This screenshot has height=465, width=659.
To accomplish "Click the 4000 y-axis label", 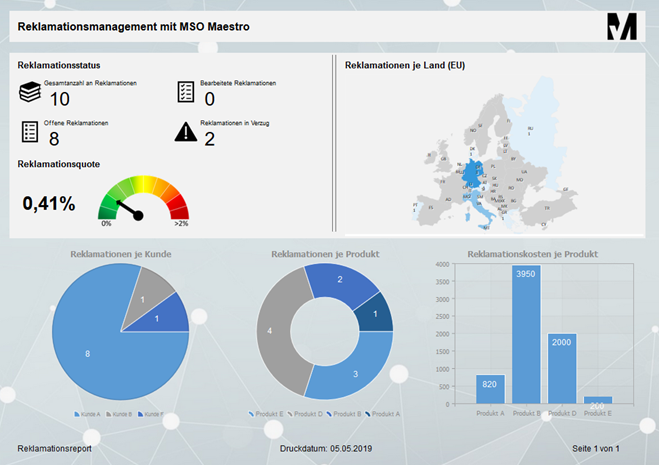I will 442,264.
